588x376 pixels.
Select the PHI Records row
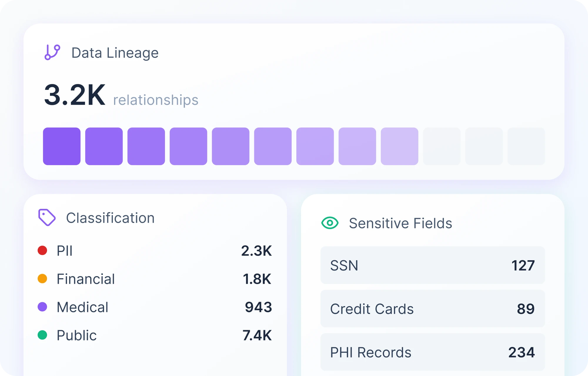(432, 352)
